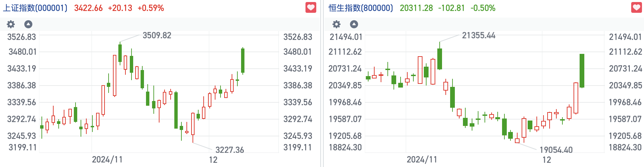Click latest green candlestick on 恒生指数 chart
The height and width of the screenshot is (167, 644).
point(582,71)
